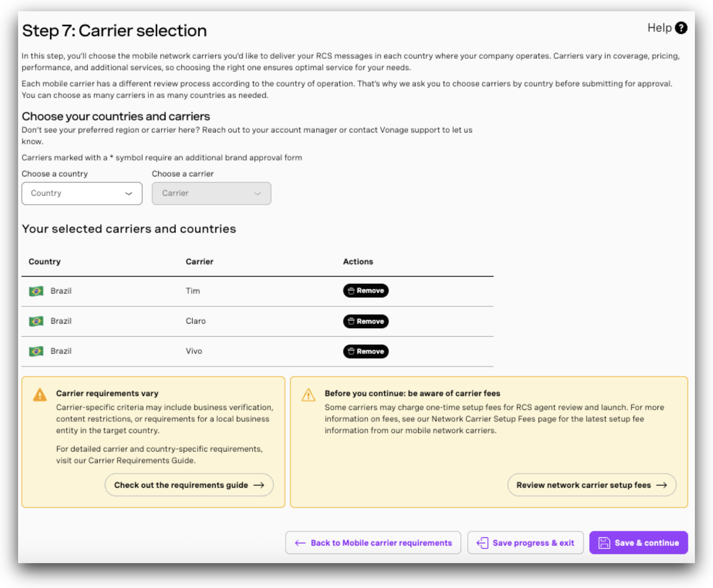Viewport: 713px width, 588px height.
Task: Remove the Claro carrier for Brazil
Action: pos(365,321)
